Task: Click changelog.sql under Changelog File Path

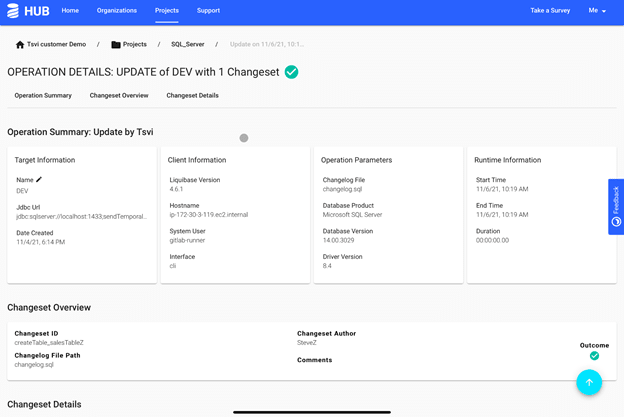Action: point(34,364)
